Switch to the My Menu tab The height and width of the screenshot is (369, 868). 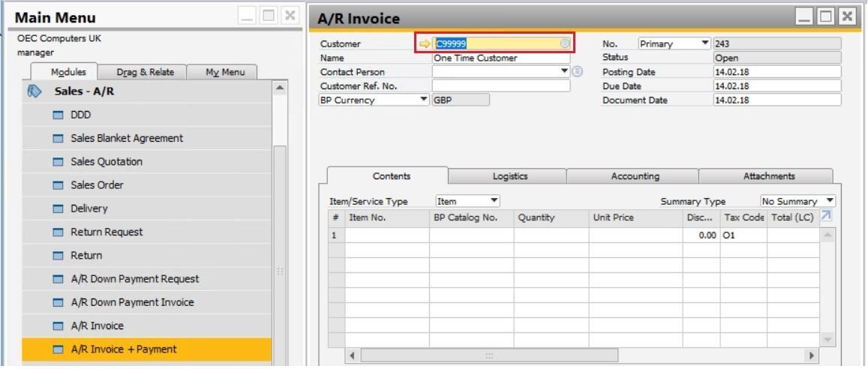[x=225, y=72]
